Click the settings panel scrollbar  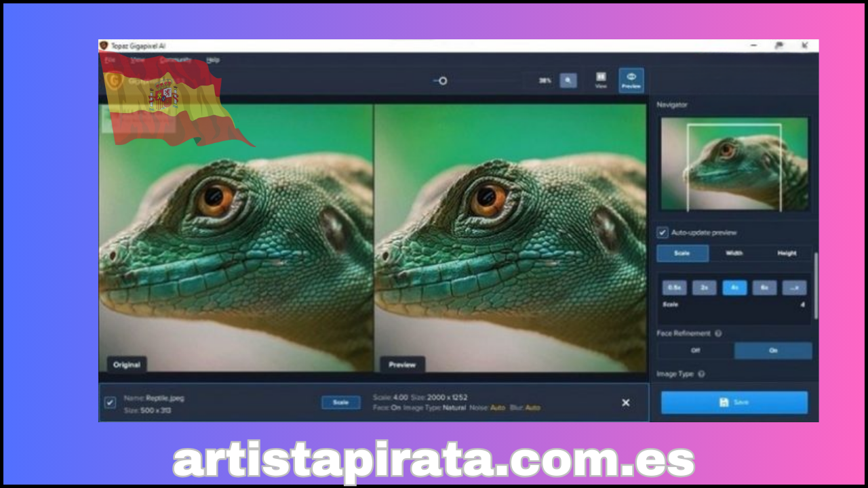click(x=816, y=286)
